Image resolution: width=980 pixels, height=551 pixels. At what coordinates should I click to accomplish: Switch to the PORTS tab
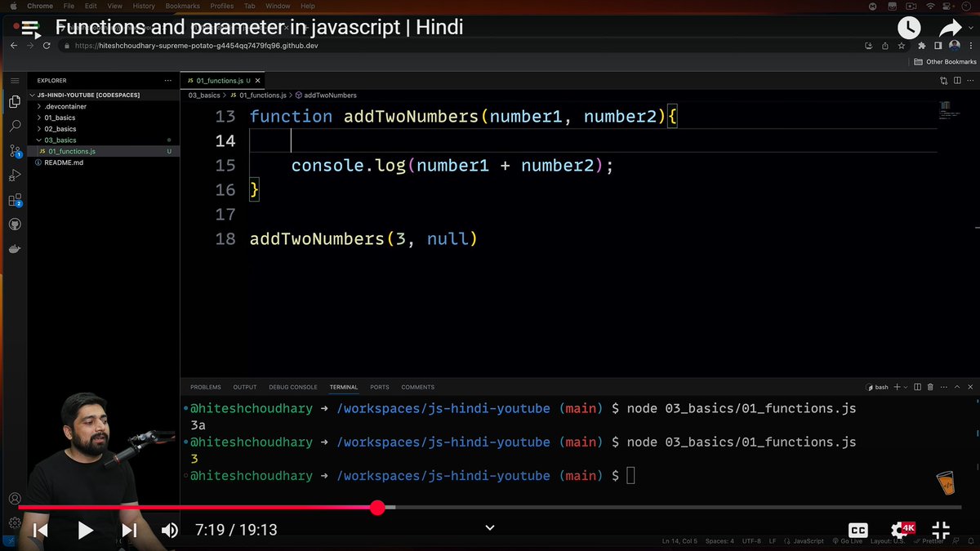(380, 387)
